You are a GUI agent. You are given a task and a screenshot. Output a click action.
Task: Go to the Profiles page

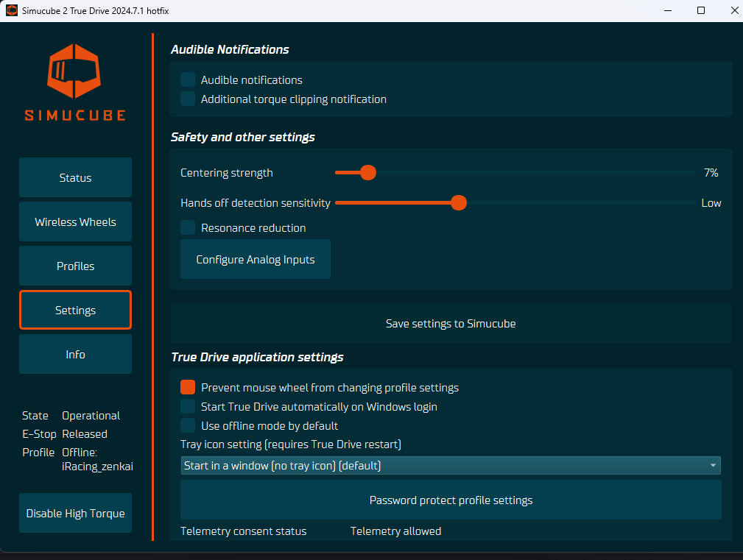(75, 266)
